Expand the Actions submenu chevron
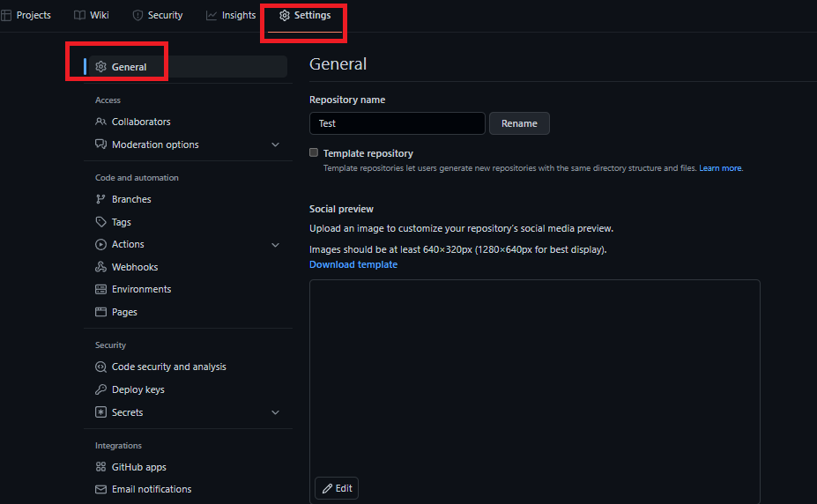This screenshot has width=817, height=504. 276,245
